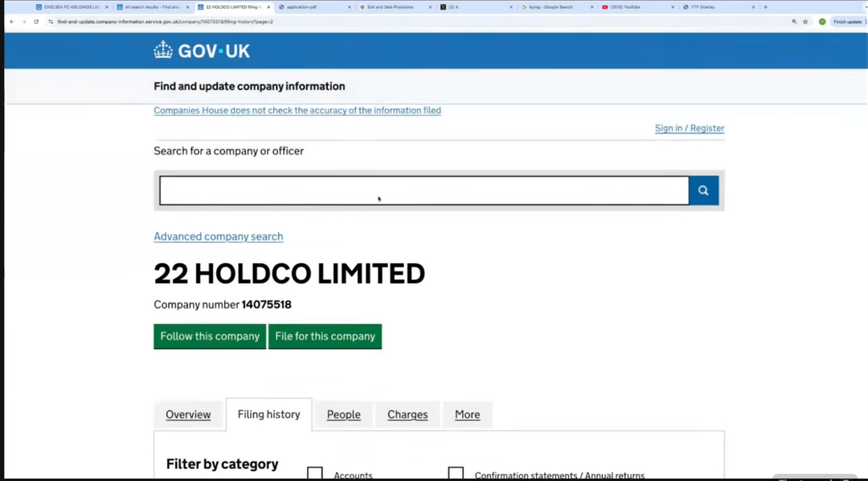
Task: Open the Advanced company search link
Action: (x=219, y=236)
